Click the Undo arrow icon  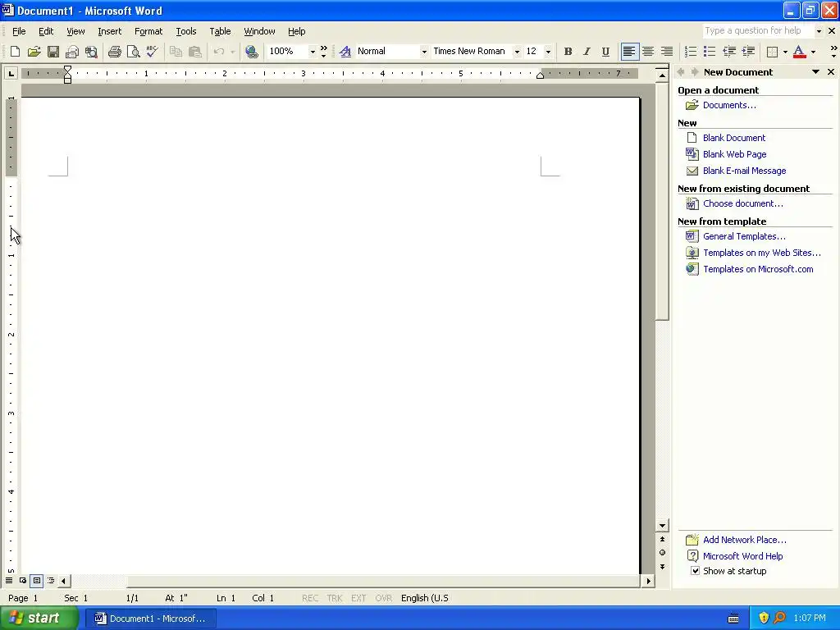pyautogui.click(x=218, y=52)
